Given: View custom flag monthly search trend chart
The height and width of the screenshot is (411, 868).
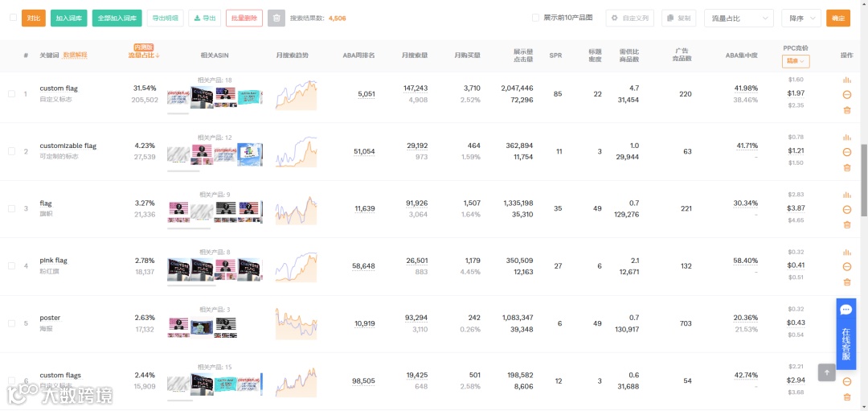Looking at the screenshot, I should 296,95.
